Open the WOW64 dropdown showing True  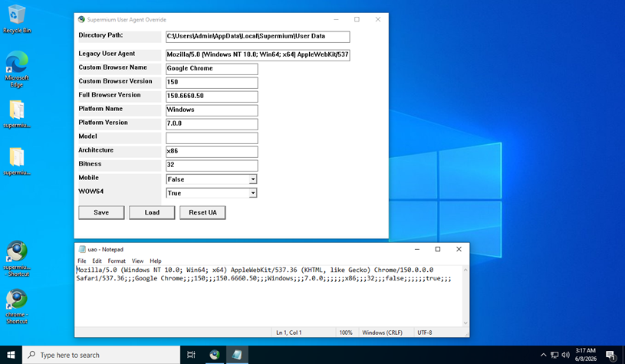tap(211, 193)
